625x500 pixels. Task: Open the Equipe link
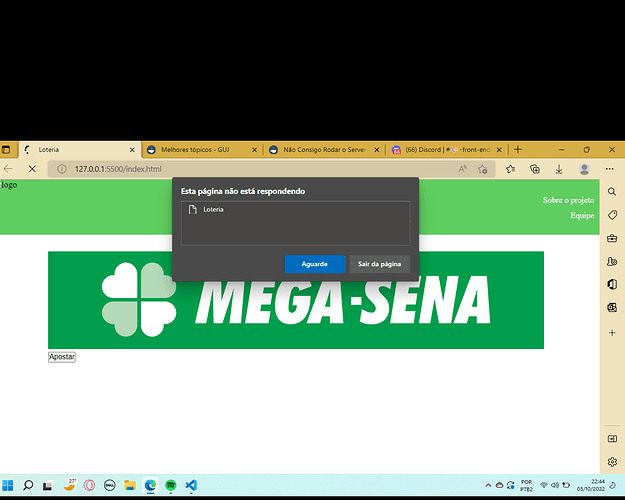click(x=582, y=216)
